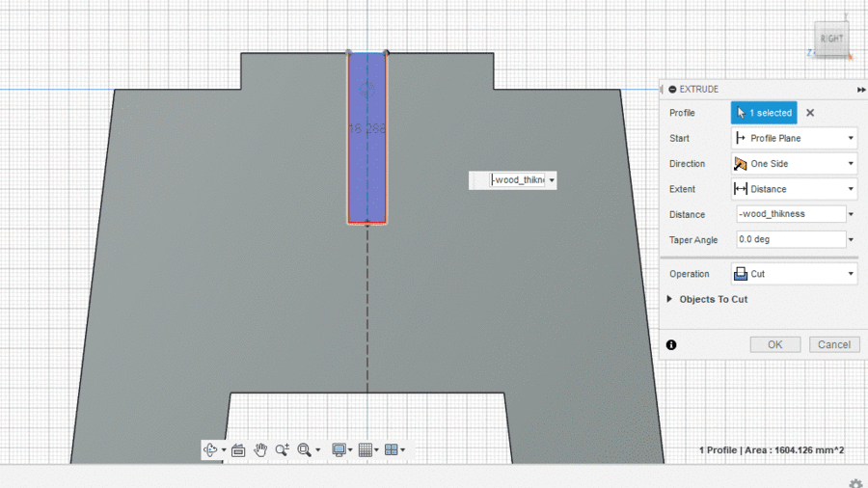Open Display Settings monitor icon

[x=339, y=449]
